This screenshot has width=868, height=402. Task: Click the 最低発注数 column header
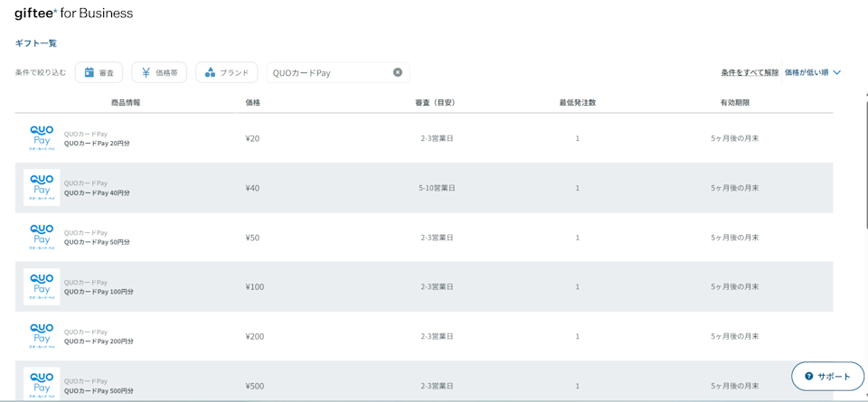coord(578,102)
